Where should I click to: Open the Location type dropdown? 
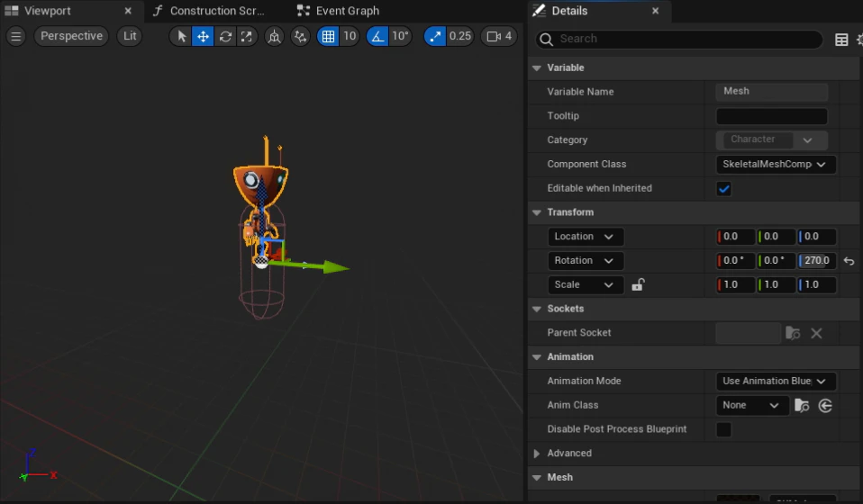pos(585,237)
